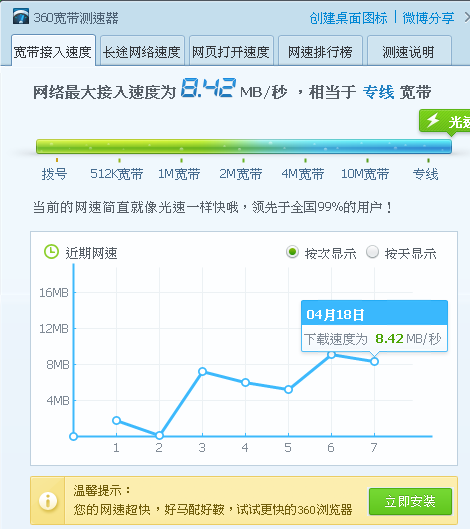This screenshot has height=529, width=470.
Task: Click the 创建桌面图标 link
Action: 348,18
